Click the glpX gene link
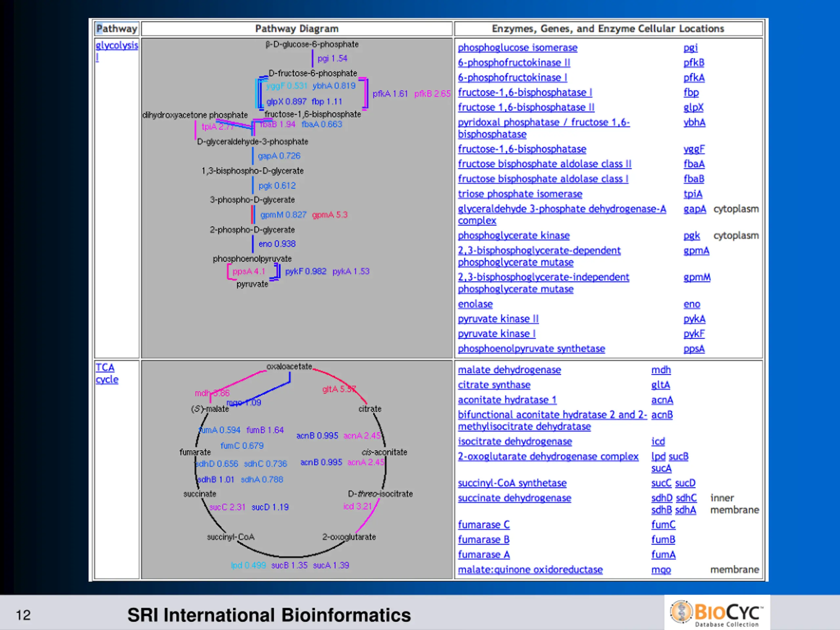The width and height of the screenshot is (840, 630). pos(693,107)
